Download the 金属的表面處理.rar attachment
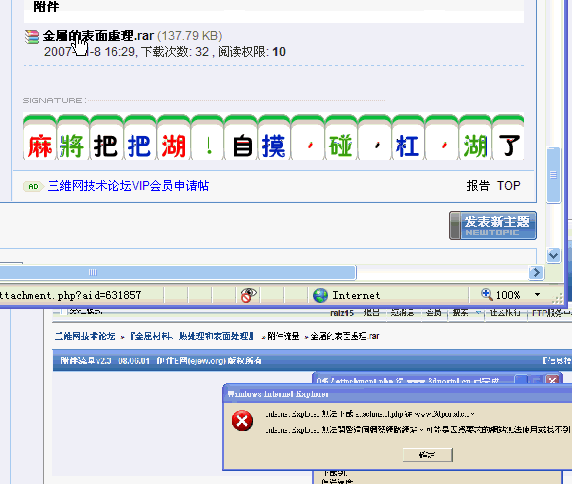This screenshot has height=484, width=572. click(x=98, y=36)
